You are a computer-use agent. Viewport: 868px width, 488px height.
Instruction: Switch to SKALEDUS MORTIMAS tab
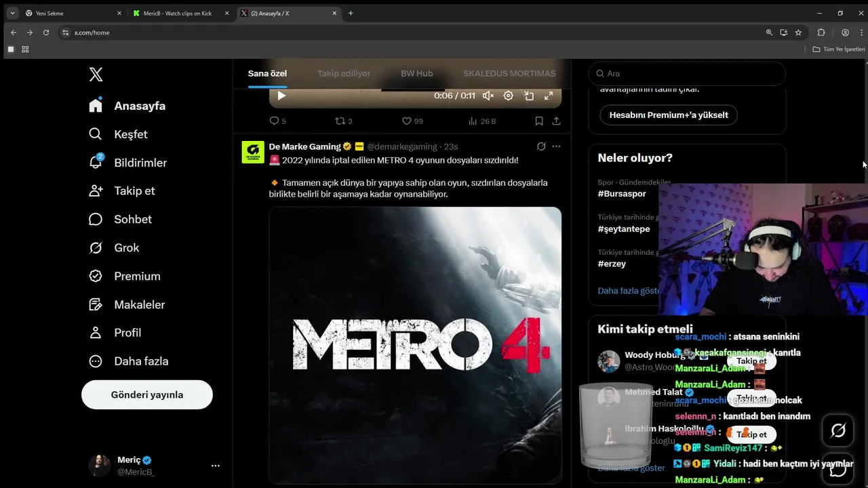point(509,73)
